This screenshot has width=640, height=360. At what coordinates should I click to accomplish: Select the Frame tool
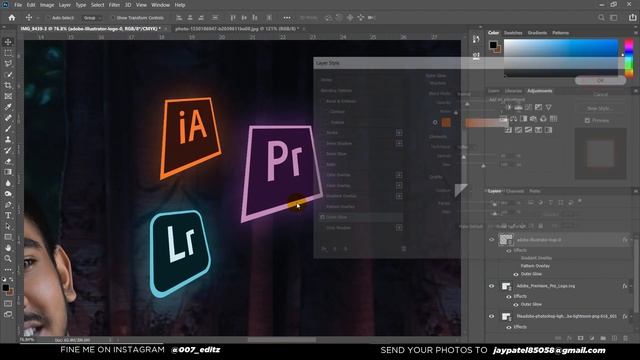pos(8,96)
